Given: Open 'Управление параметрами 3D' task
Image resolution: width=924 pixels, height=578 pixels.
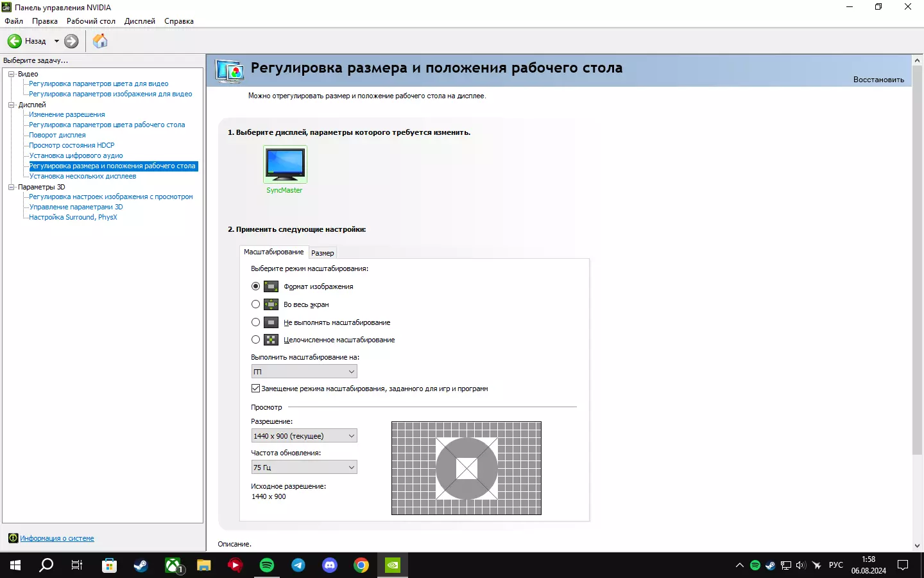Looking at the screenshot, I should click(x=76, y=207).
